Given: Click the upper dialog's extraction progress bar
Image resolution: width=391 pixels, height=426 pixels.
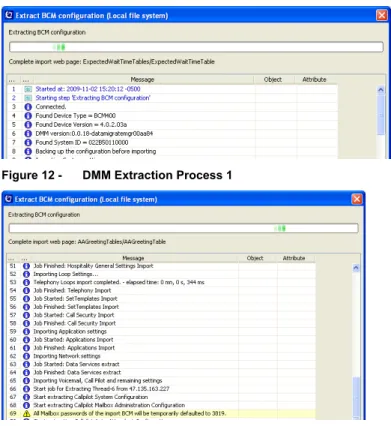Looking at the screenshot, I should [196, 47].
